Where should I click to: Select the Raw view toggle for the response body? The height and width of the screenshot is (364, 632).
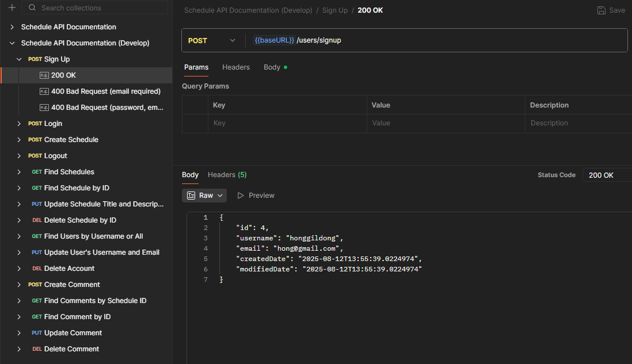point(204,195)
